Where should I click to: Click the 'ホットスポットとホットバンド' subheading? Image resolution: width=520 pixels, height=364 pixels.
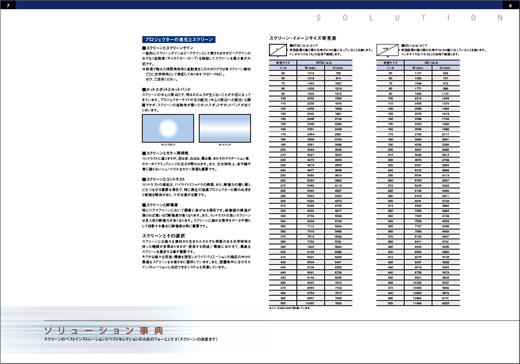point(166,89)
